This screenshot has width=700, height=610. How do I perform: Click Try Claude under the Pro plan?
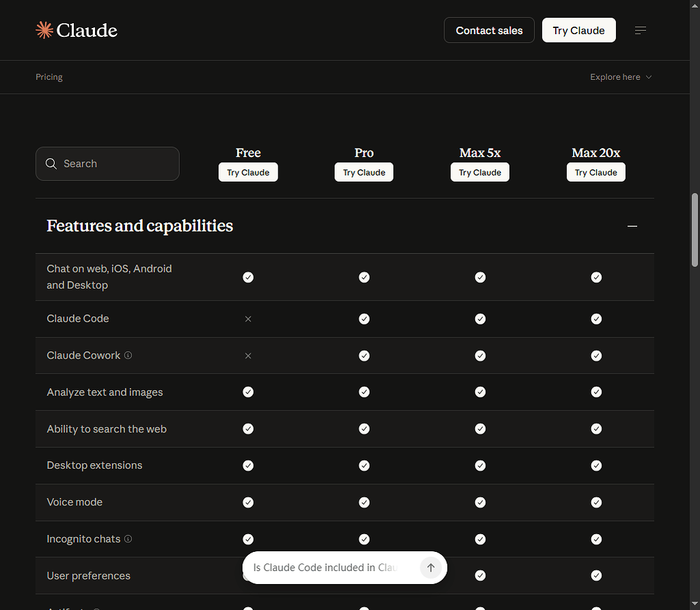coord(364,172)
